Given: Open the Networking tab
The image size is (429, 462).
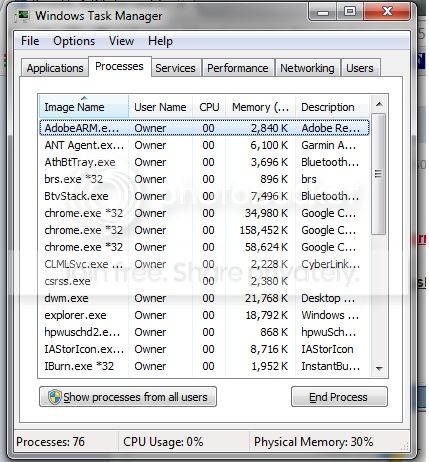Looking at the screenshot, I should 307,68.
